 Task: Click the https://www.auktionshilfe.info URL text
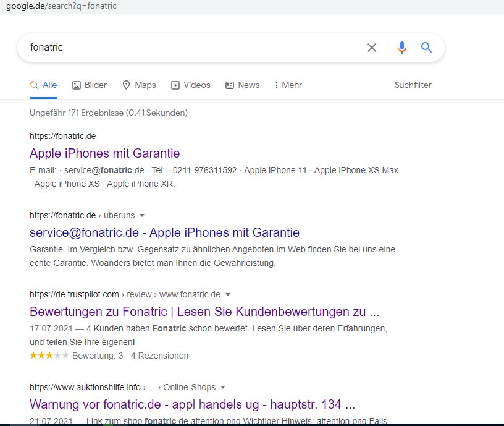tap(85, 387)
